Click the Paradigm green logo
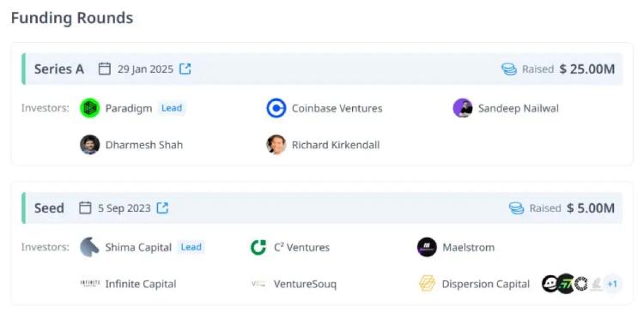The height and width of the screenshot is (313, 644). 89,108
